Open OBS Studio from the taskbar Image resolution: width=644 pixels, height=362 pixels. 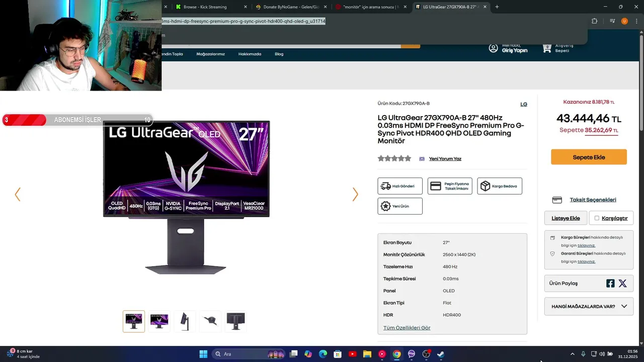click(426, 354)
